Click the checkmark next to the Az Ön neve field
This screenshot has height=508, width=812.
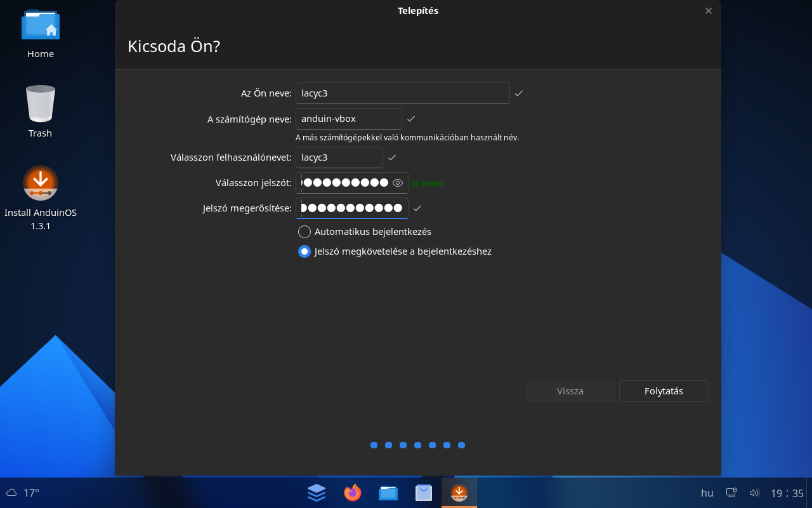click(x=519, y=93)
